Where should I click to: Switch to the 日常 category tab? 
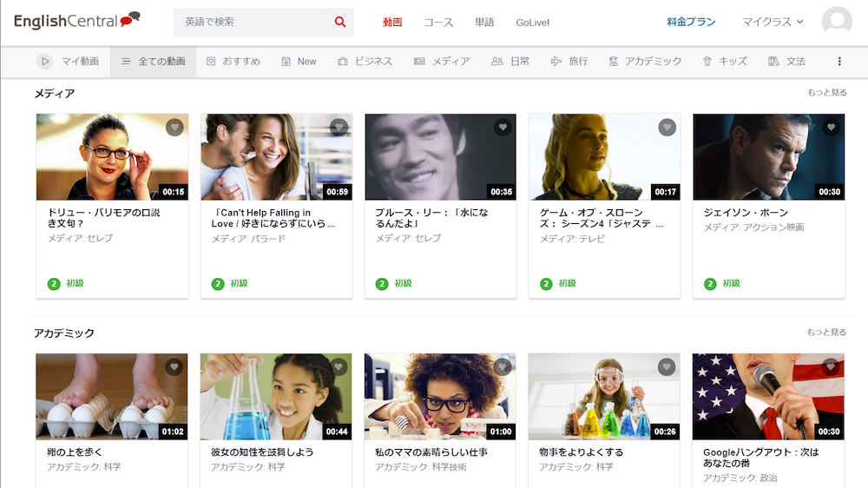point(510,62)
